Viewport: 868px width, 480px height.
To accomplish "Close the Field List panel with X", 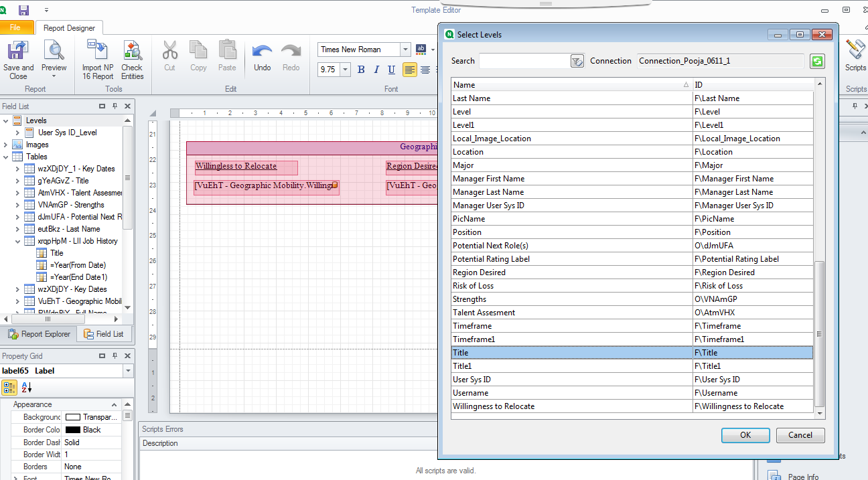I will point(127,106).
